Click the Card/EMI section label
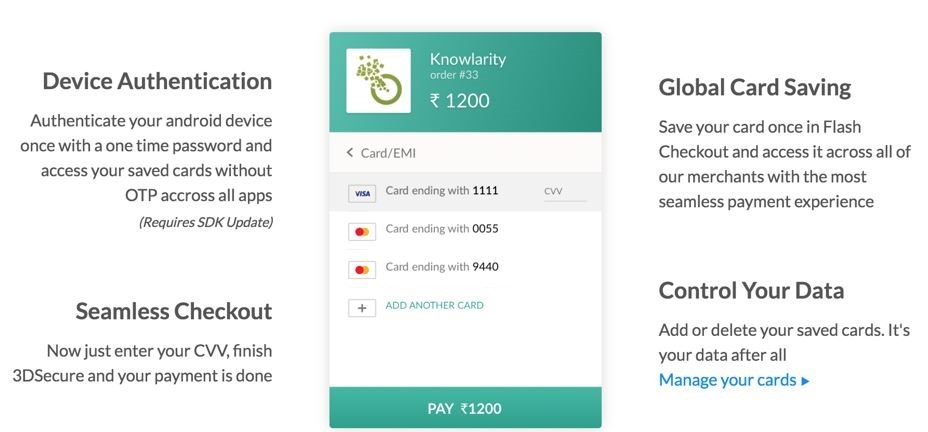928x432 pixels. point(388,153)
